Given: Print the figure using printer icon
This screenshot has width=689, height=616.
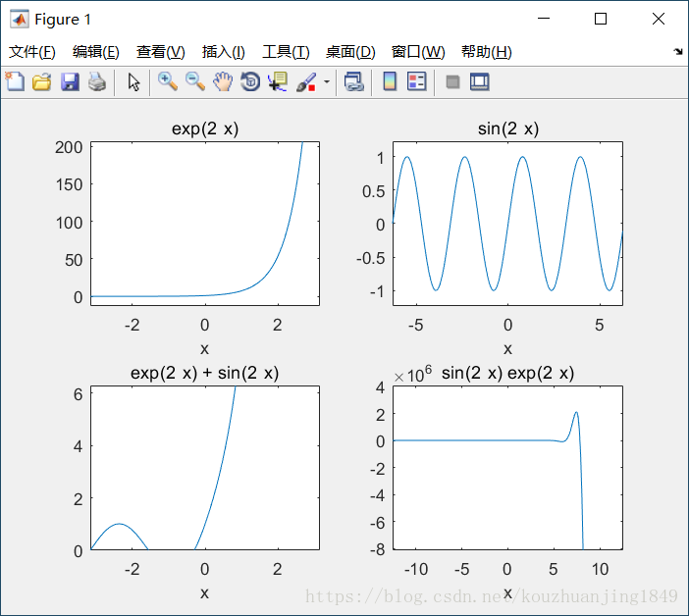Looking at the screenshot, I should point(97,82).
